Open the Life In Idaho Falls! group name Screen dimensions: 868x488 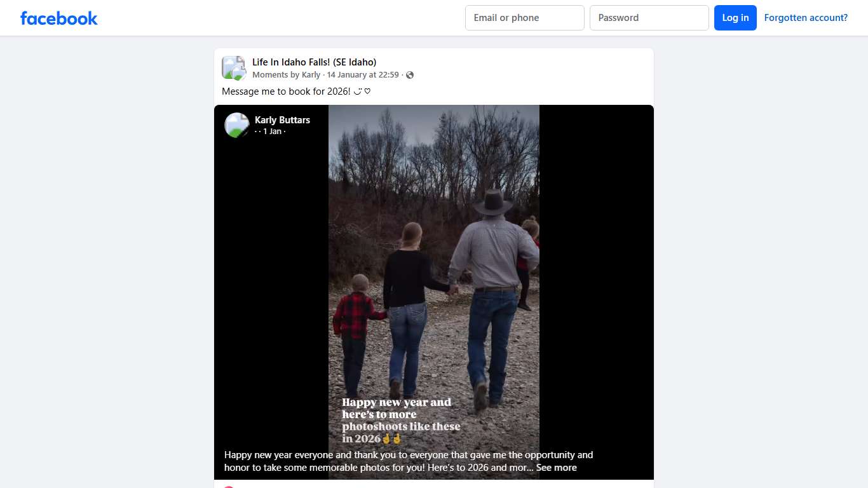[x=314, y=62]
